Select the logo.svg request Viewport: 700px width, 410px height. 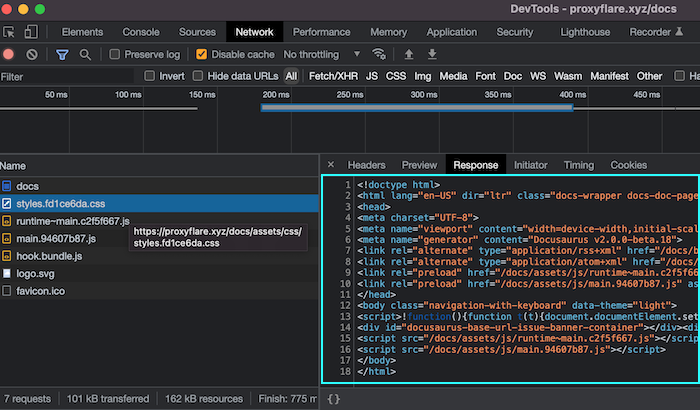click(x=159, y=273)
